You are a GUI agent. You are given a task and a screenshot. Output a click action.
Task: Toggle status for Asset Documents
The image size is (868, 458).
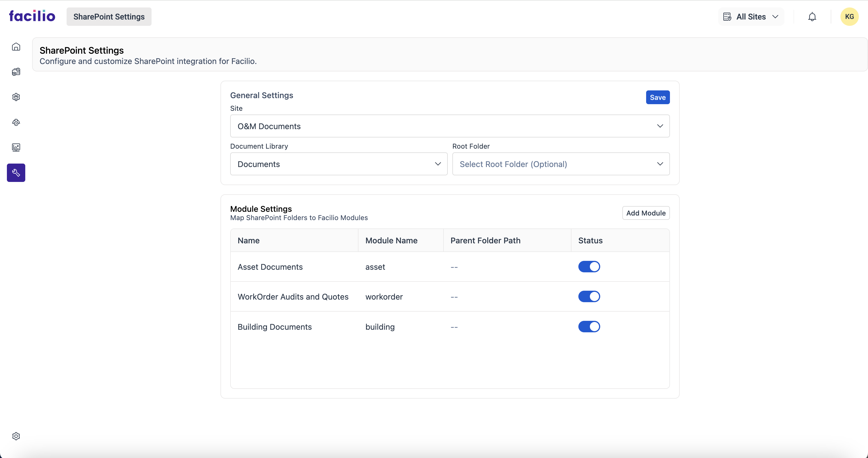coord(589,267)
